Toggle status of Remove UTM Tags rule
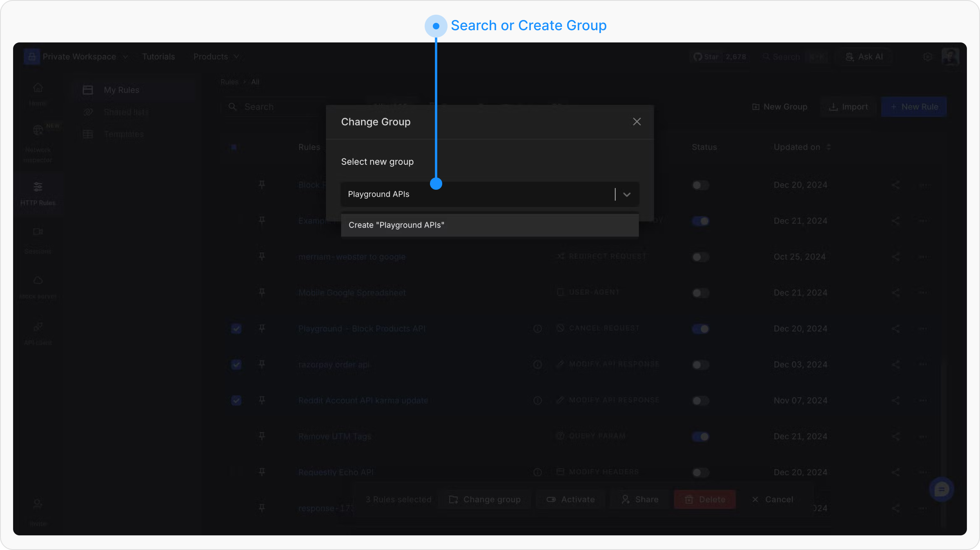The image size is (980, 550). tap(701, 437)
